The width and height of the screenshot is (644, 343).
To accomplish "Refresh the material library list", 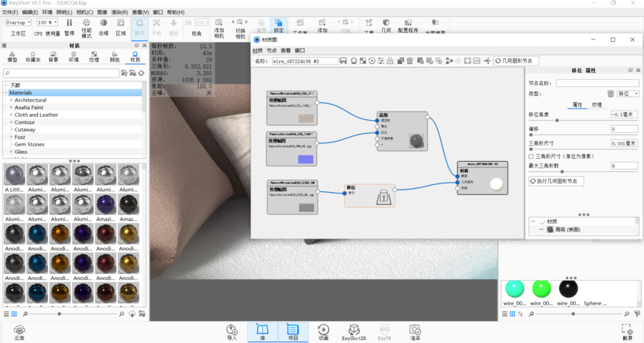I will pyautogui.click(x=141, y=73).
